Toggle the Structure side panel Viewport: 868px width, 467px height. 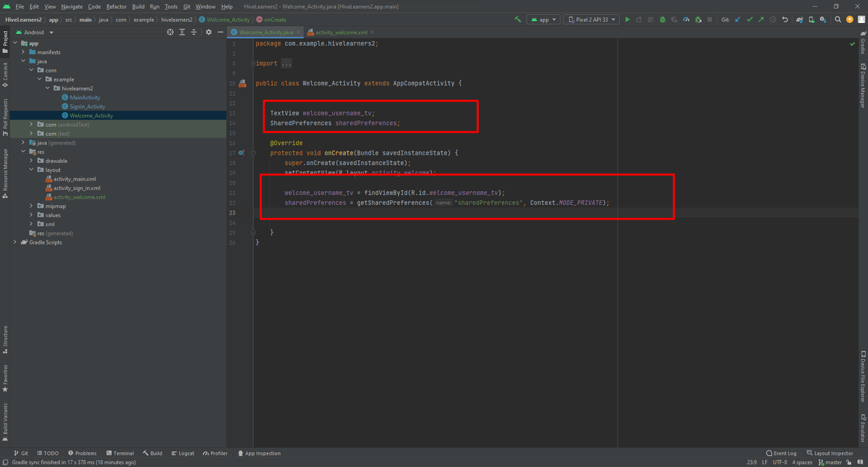point(5,340)
